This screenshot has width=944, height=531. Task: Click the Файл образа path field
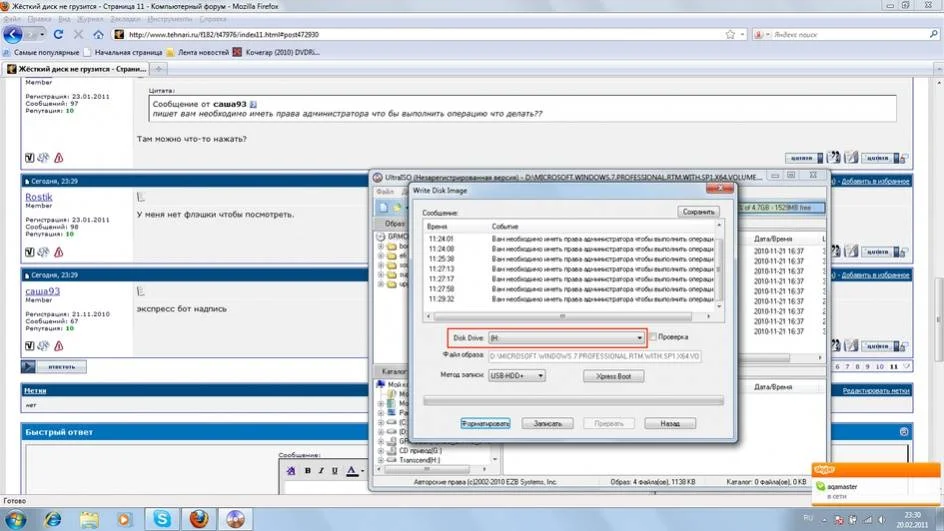click(x=594, y=356)
